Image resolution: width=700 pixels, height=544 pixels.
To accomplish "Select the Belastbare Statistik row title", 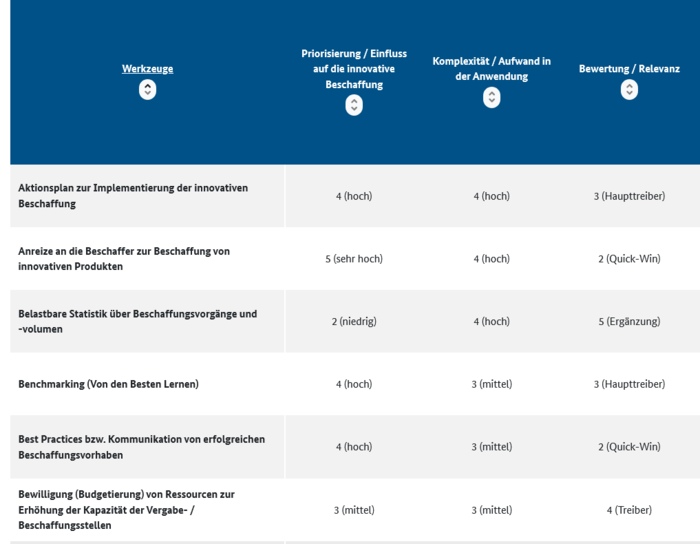I will click(x=137, y=321).
